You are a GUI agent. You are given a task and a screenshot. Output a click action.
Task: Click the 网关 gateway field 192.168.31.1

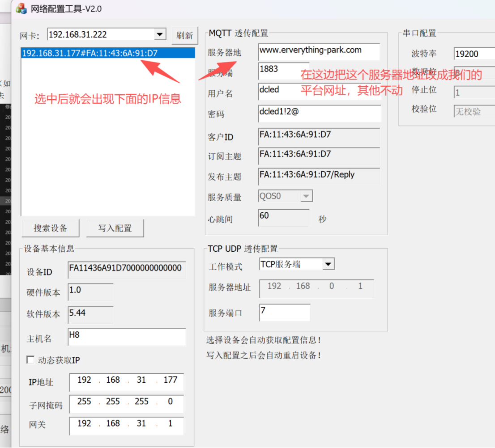126,426
